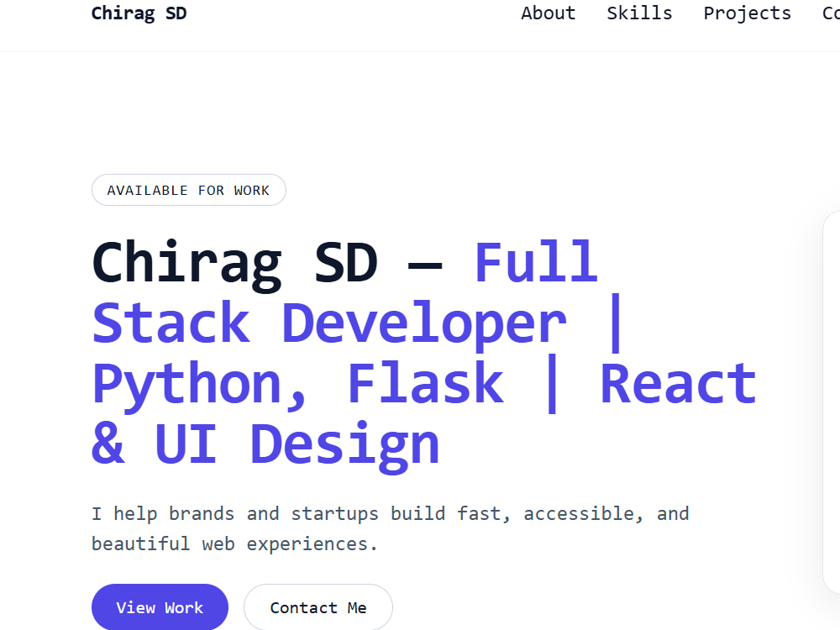Screen dimensions: 840x630
Task: Click the AVAILABLE FOR WORK badge
Action: tap(188, 190)
